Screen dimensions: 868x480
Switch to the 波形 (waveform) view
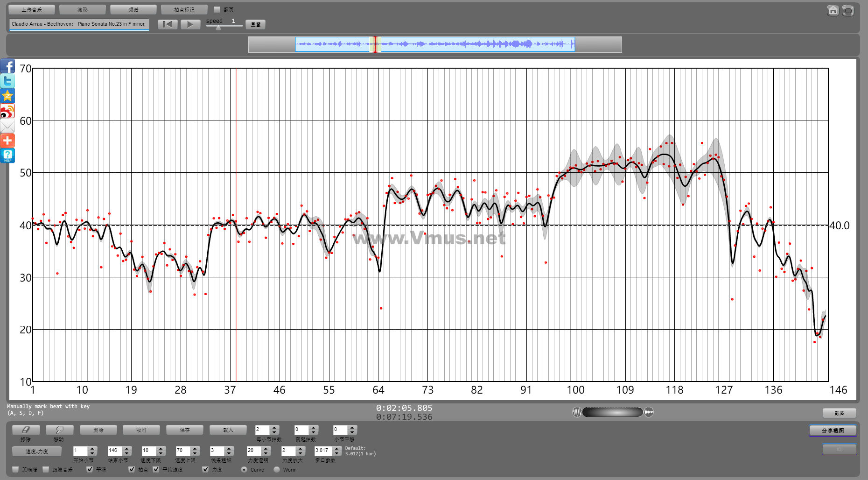coord(83,9)
